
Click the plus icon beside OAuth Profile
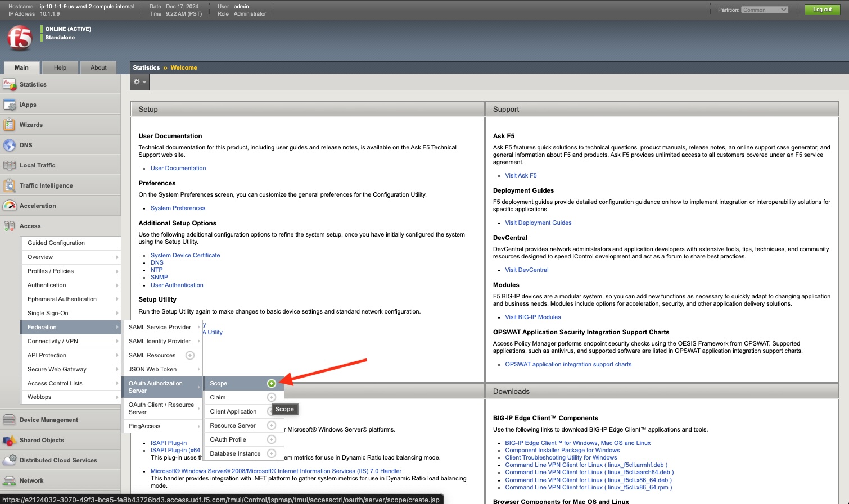(x=272, y=439)
